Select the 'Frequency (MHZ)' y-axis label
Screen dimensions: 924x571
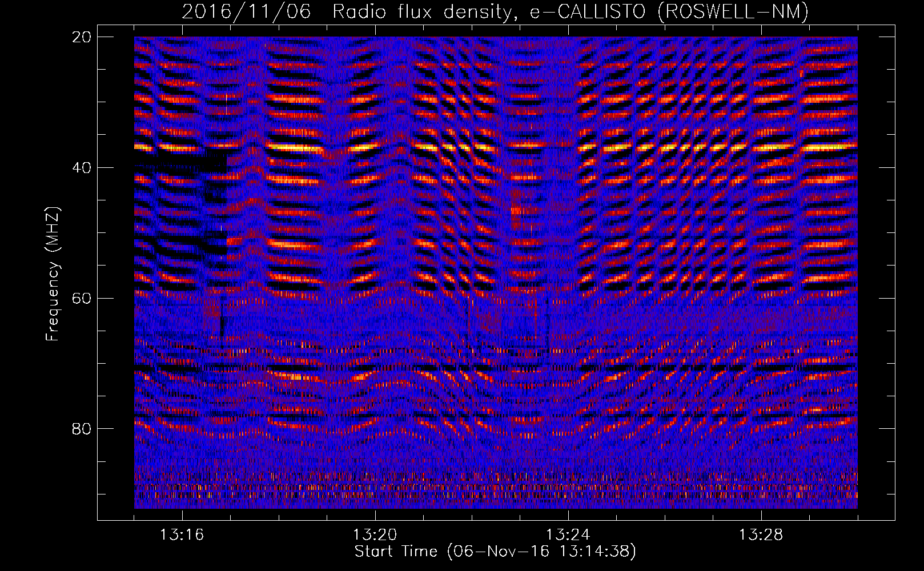click(x=53, y=274)
